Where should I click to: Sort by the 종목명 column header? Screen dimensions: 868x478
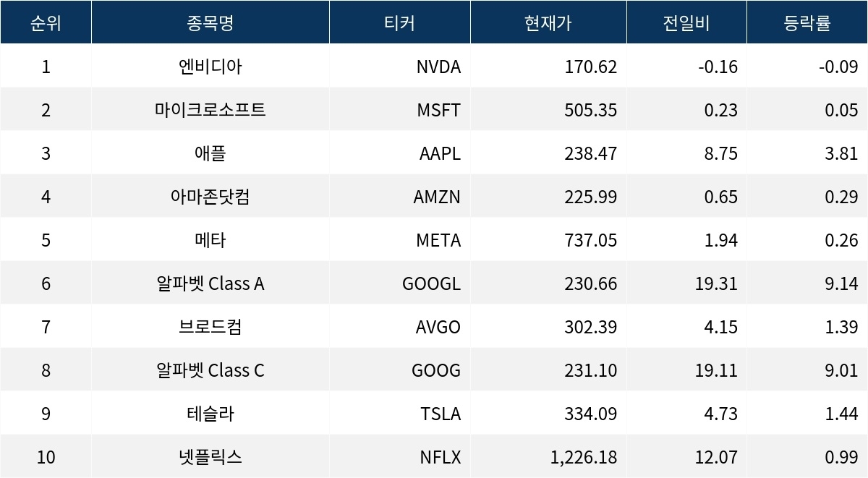[x=210, y=22]
